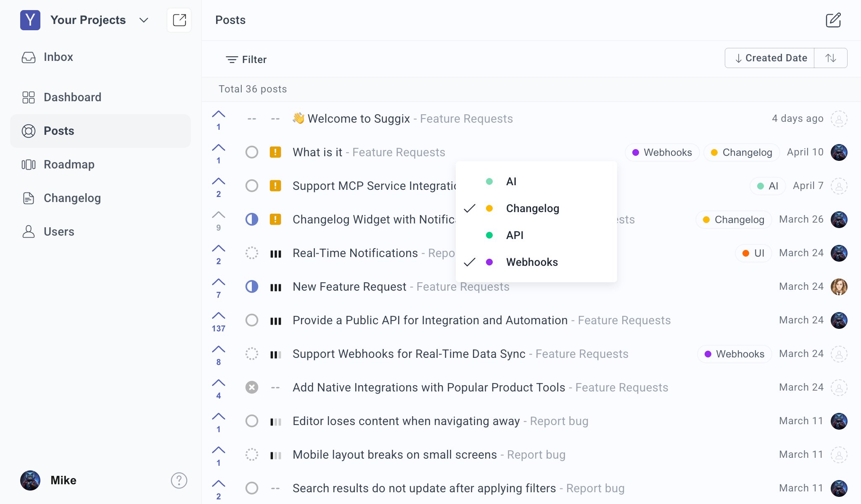Upvote Editor loses content post
861x504 pixels.
[x=219, y=422]
